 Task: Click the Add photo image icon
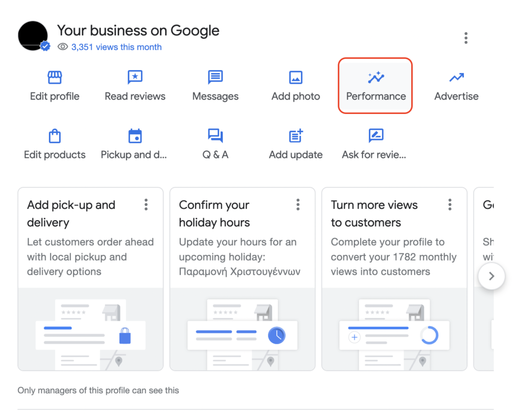296,78
